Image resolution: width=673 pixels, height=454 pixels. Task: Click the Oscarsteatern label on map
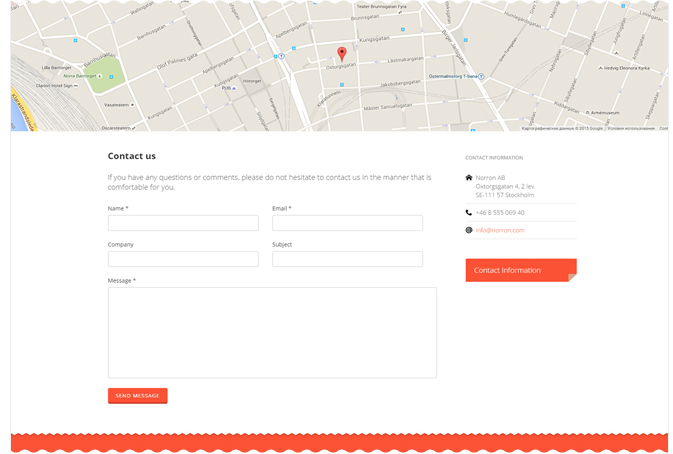point(116,128)
